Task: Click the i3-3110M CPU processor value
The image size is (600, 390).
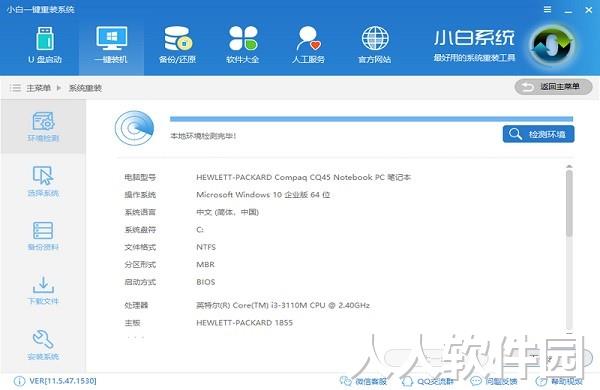Action: (x=283, y=305)
